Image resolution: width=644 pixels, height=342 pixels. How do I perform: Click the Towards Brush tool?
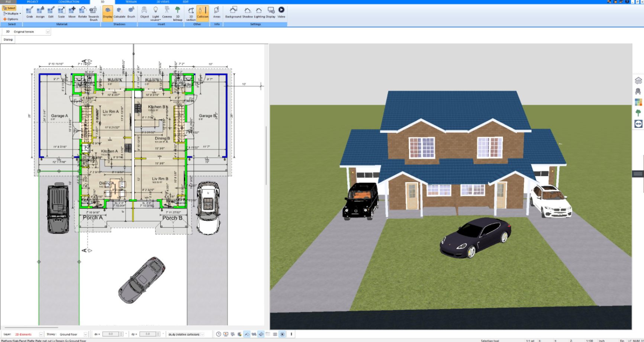(x=94, y=13)
